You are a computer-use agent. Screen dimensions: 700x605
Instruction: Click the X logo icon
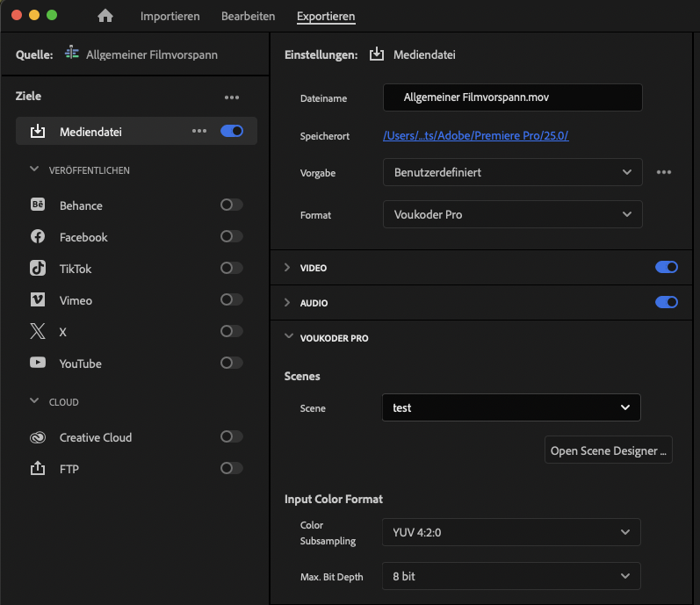point(38,332)
